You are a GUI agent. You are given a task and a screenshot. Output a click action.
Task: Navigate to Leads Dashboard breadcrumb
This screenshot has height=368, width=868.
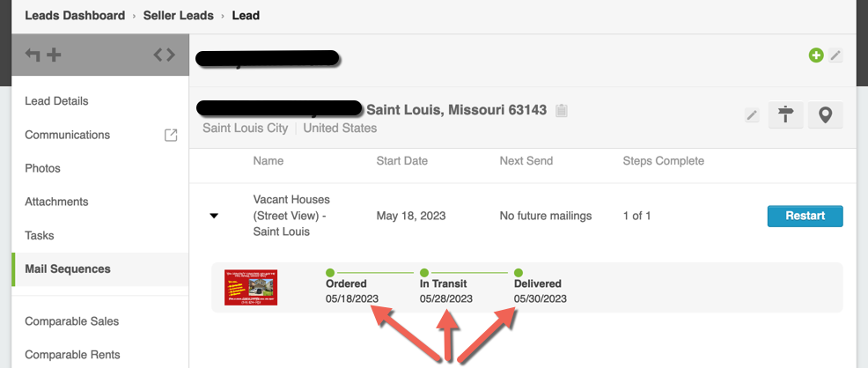[75, 16]
